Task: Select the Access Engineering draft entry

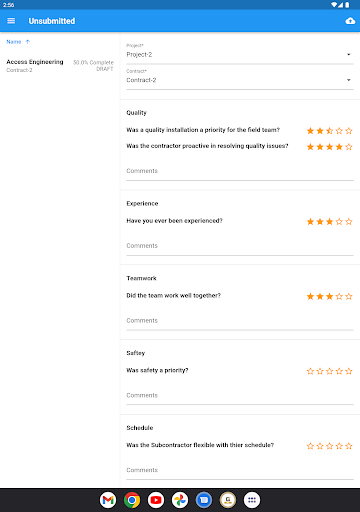Action: (60, 66)
